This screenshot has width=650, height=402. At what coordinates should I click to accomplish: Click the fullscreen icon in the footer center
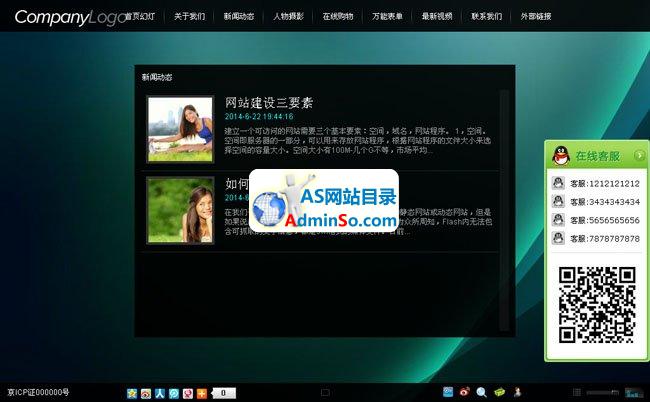(x=325, y=392)
